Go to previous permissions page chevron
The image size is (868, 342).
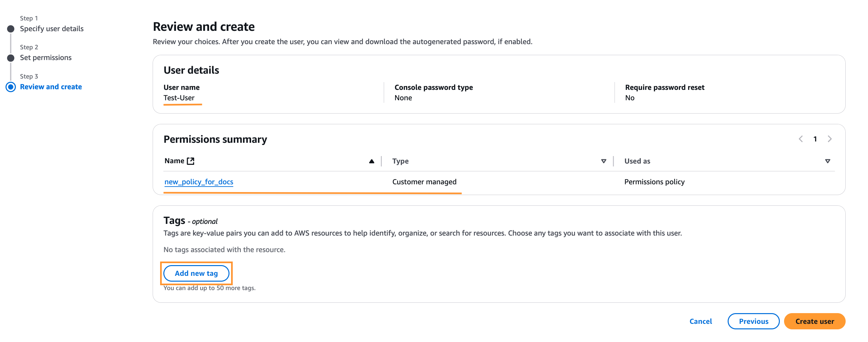tap(801, 139)
